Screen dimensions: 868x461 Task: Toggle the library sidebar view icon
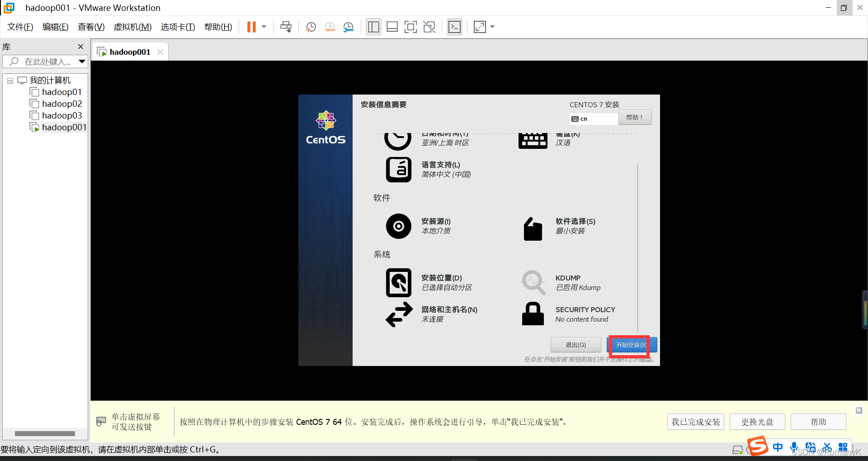[x=373, y=27]
